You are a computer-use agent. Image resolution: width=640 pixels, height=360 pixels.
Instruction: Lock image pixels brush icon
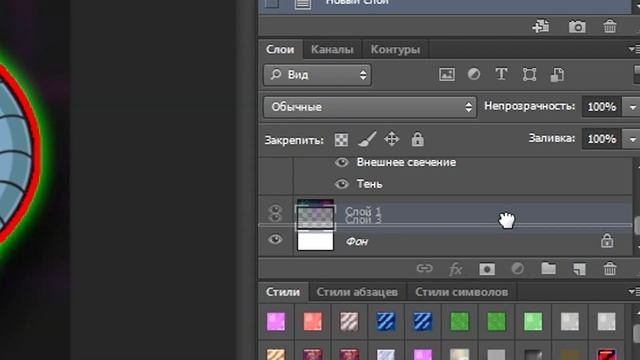(367, 139)
